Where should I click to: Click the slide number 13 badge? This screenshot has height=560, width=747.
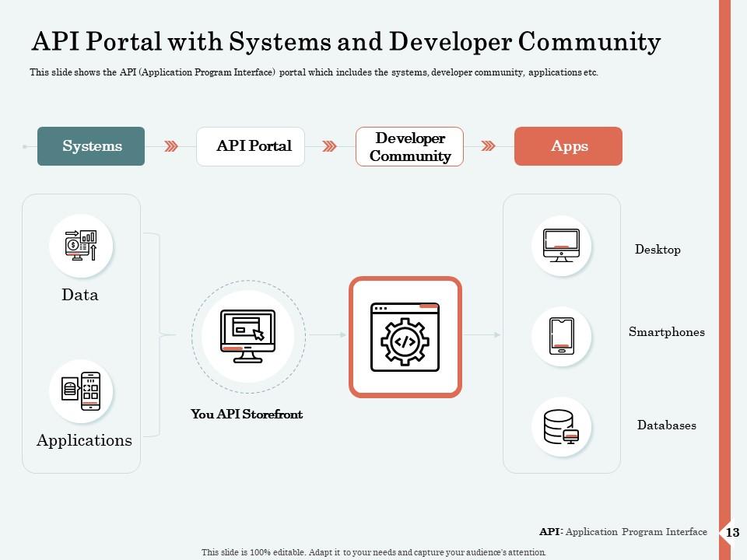point(731,533)
